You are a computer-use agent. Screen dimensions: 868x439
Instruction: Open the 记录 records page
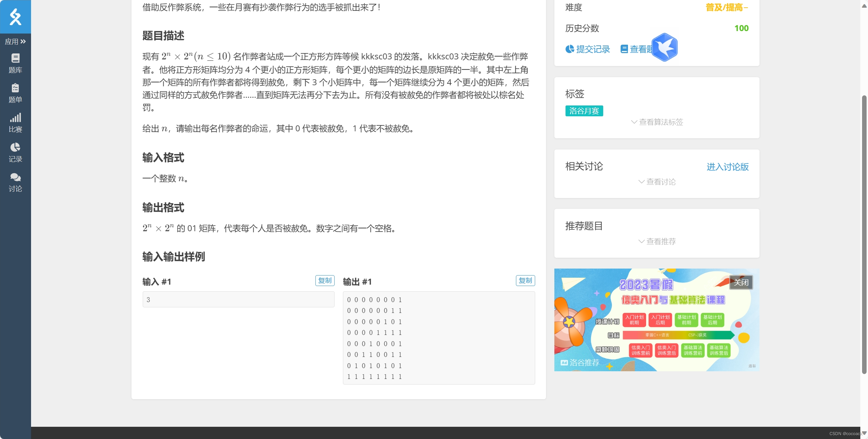15,152
